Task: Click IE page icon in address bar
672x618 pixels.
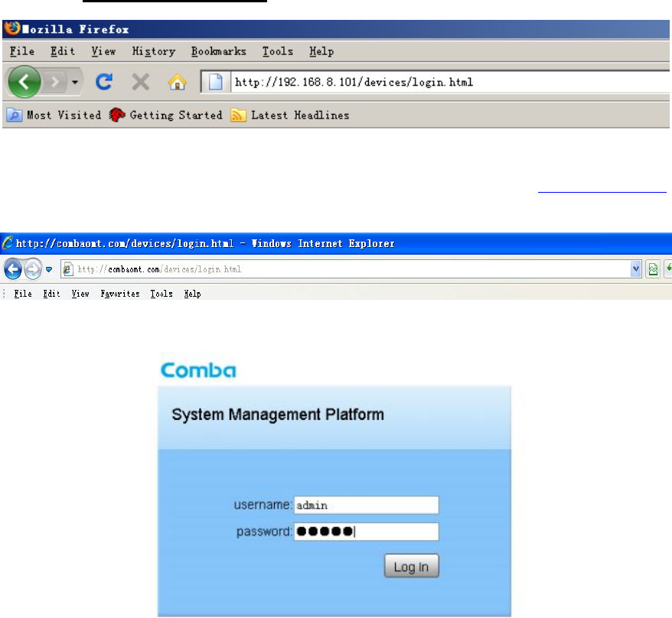Action: [x=67, y=269]
